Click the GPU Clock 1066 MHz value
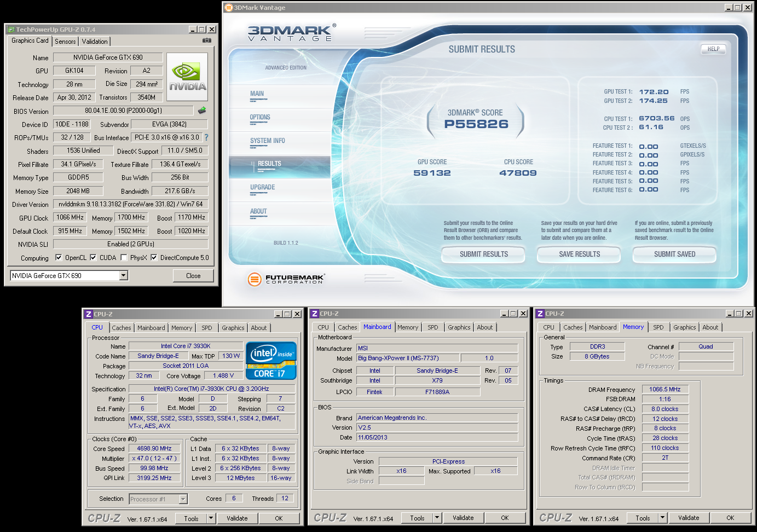This screenshot has width=757, height=532. [70, 217]
